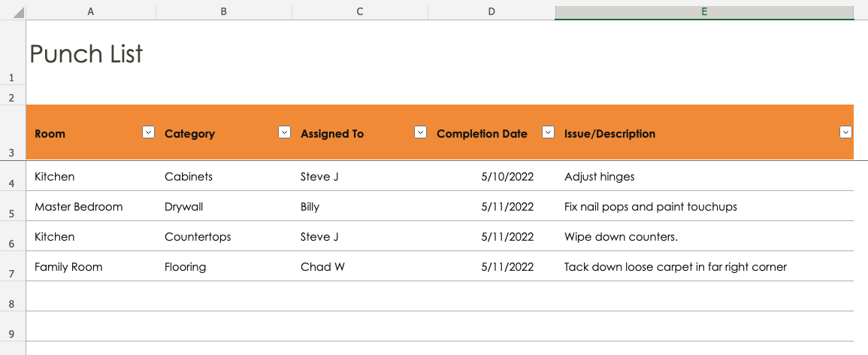Select column A header

91,11
